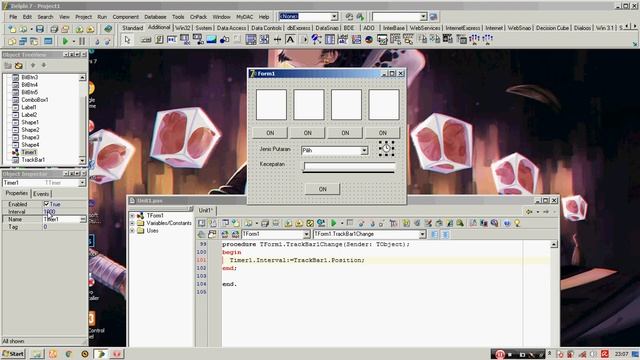This screenshot has height=360, width=640.
Task: Select Shape1 in the Object TreeView
Action: (30, 122)
